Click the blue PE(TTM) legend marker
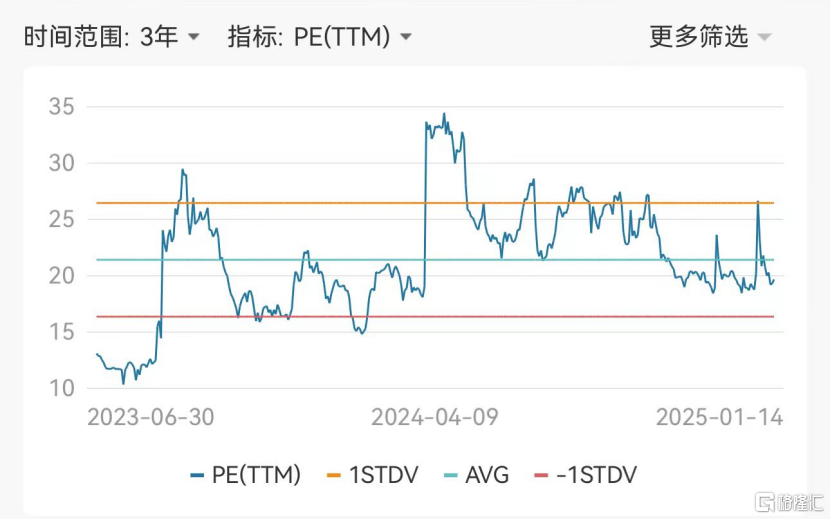Image resolution: width=830 pixels, height=519 pixels. pyautogui.click(x=196, y=475)
